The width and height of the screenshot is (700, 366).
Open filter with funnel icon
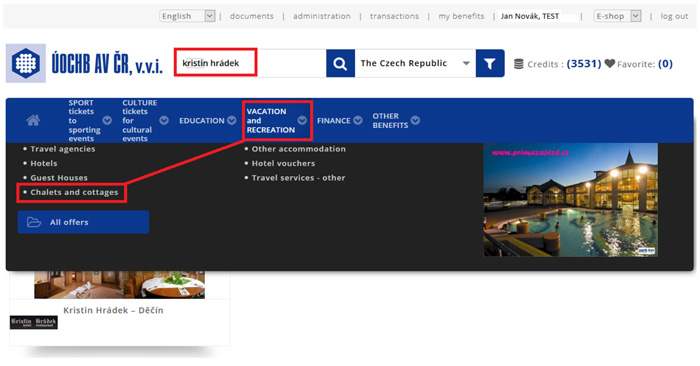pyautogui.click(x=490, y=63)
